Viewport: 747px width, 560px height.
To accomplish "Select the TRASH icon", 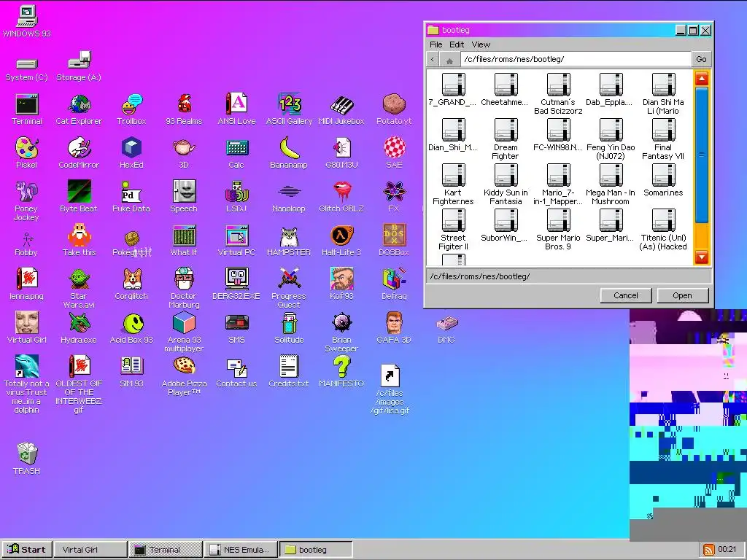I will (x=27, y=459).
